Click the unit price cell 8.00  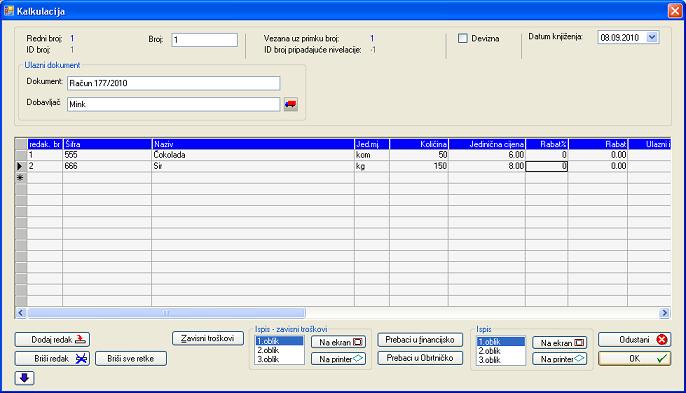tap(487, 166)
